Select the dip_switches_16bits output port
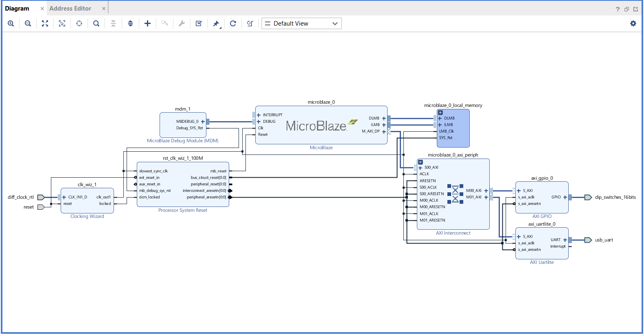Screen dimensions: 644x335 tap(588, 197)
